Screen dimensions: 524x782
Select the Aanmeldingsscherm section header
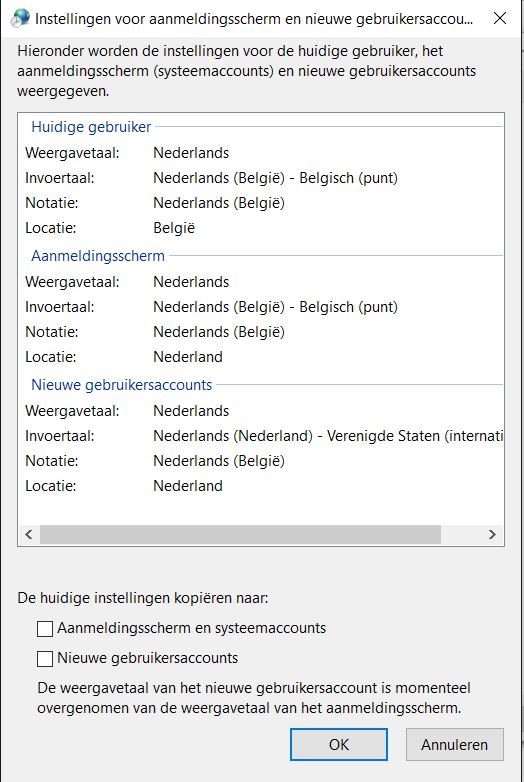tap(98, 256)
